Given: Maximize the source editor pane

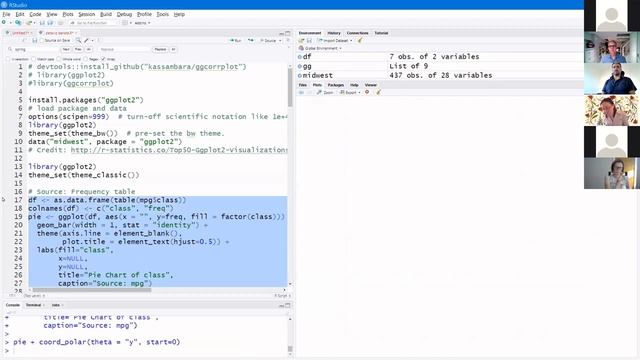Looking at the screenshot, I should [x=288, y=33].
